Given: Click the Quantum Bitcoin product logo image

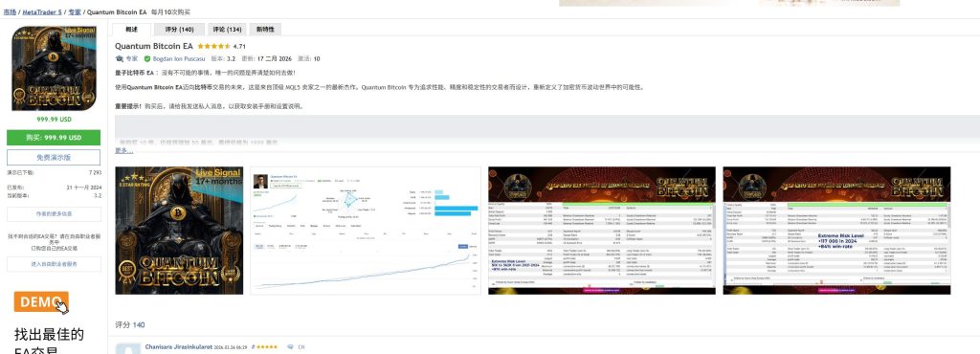Looking at the screenshot, I should pyautogui.click(x=54, y=68).
